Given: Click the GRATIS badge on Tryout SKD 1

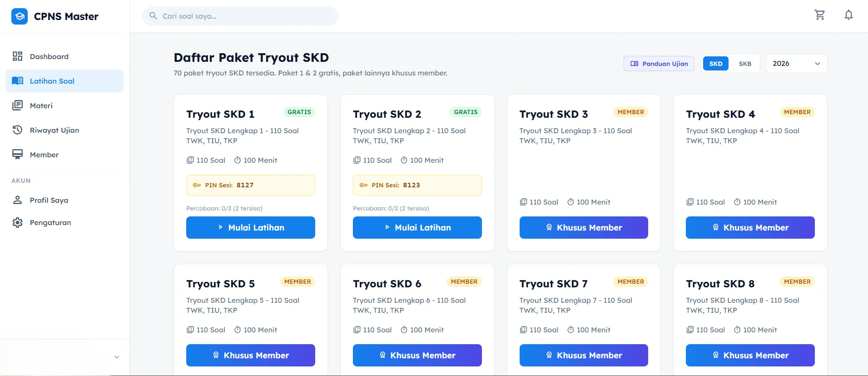Looking at the screenshot, I should [299, 112].
